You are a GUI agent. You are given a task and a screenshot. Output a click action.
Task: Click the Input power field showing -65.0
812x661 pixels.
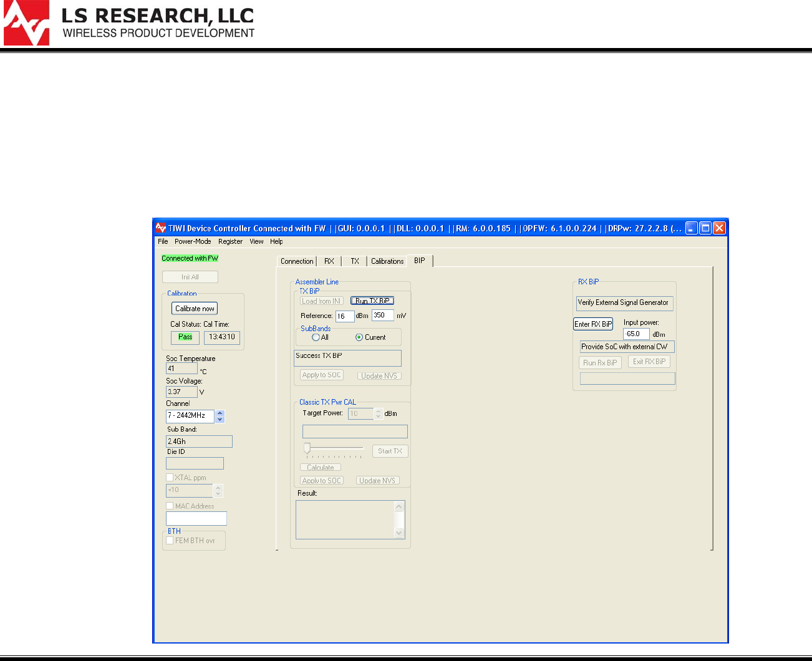(636, 334)
